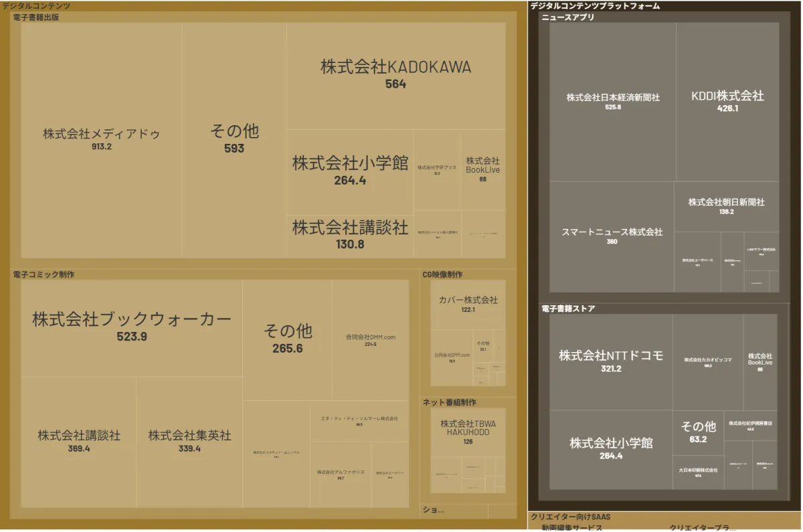Open the クリエイター向けSAAS group header
The height and width of the screenshot is (532, 803).
tap(570, 517)
